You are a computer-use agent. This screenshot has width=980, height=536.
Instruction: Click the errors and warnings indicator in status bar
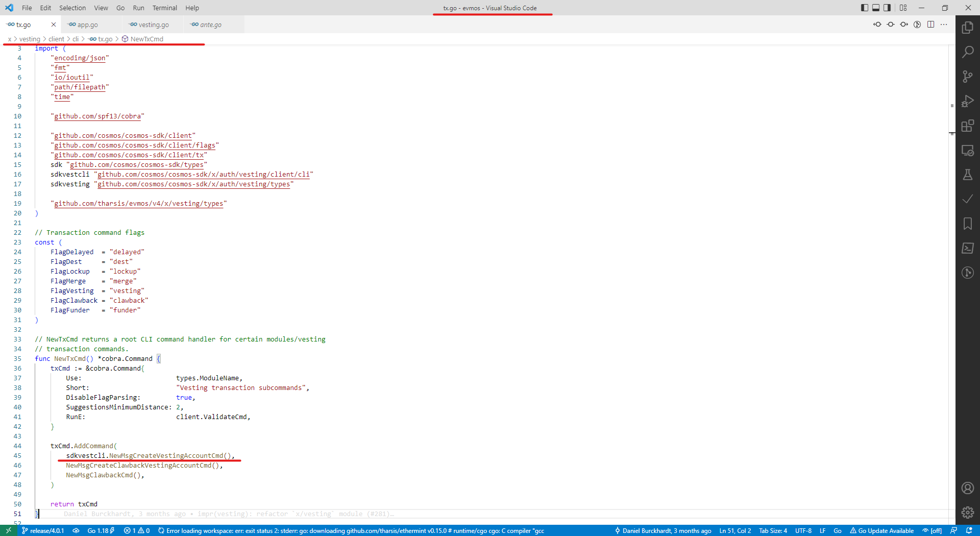(137, 530)
